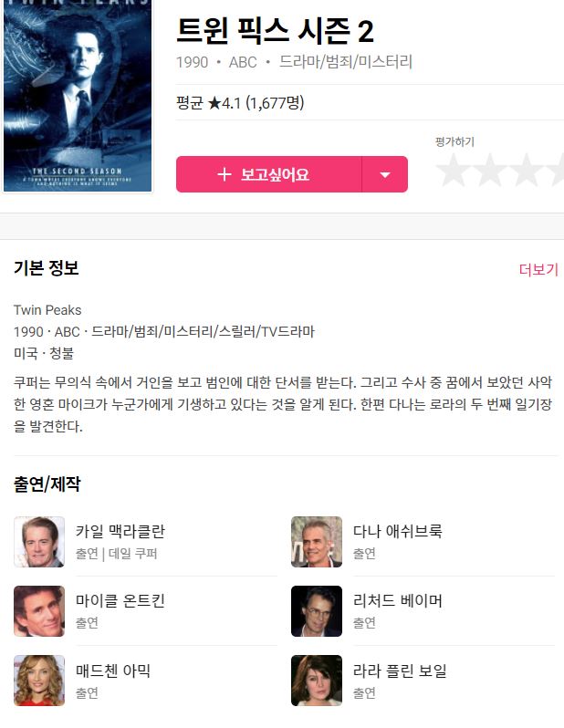Open the Twin Peaks season 2 poster
Screen dimensions: 564x728
[78, 96]
